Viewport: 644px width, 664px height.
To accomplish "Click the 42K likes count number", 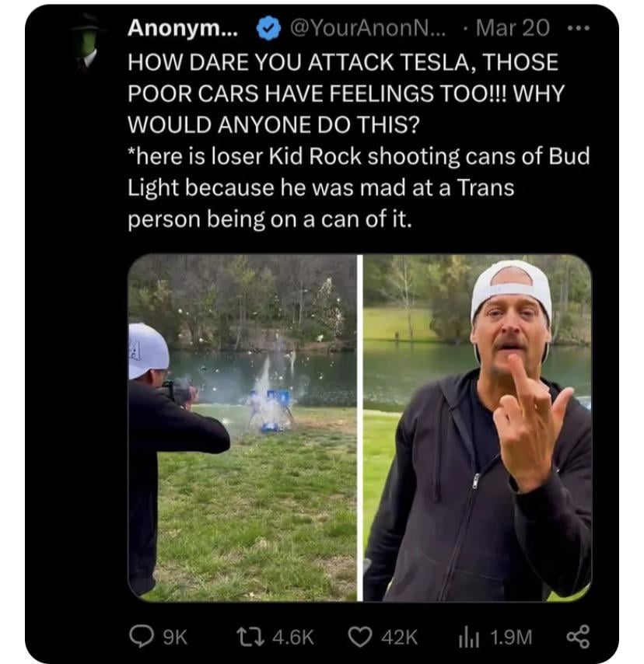I will click(x=401, y=637).
